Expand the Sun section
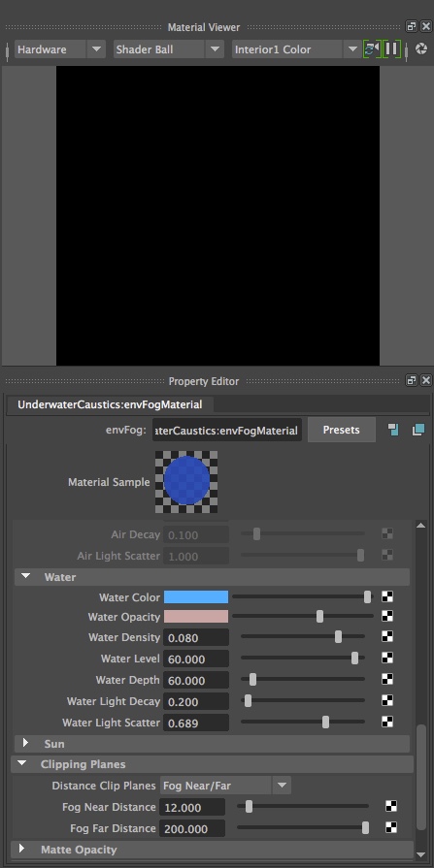 [x=25, y=743]
